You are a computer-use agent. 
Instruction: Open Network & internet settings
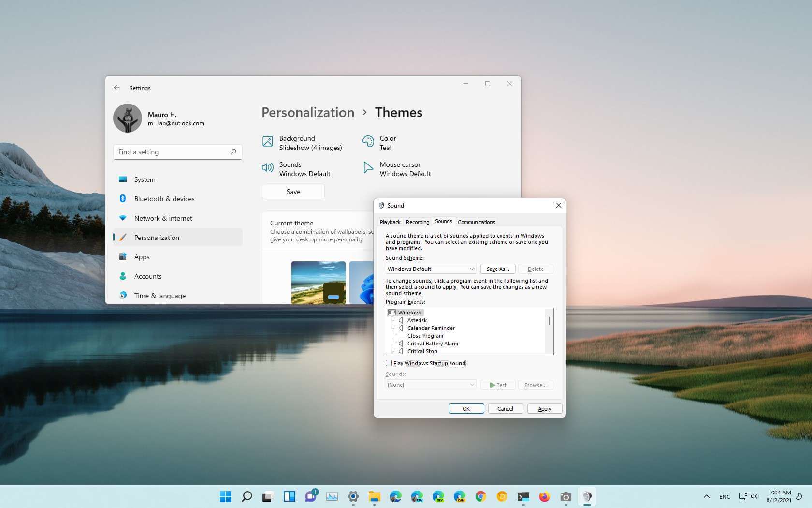pos(178,218)
